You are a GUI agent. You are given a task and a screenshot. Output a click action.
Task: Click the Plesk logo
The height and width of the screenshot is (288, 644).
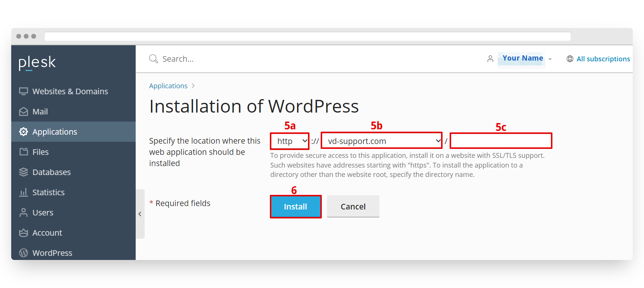point(37,63)
